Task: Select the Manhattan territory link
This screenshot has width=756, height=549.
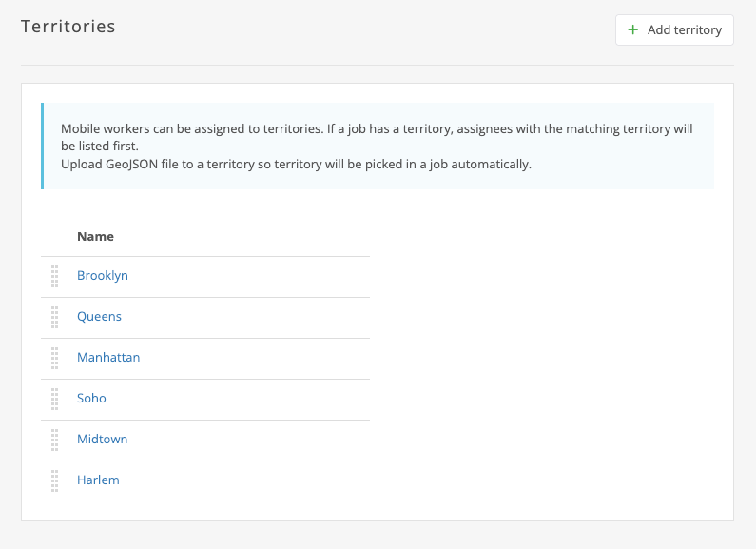Action: point(108,358)
